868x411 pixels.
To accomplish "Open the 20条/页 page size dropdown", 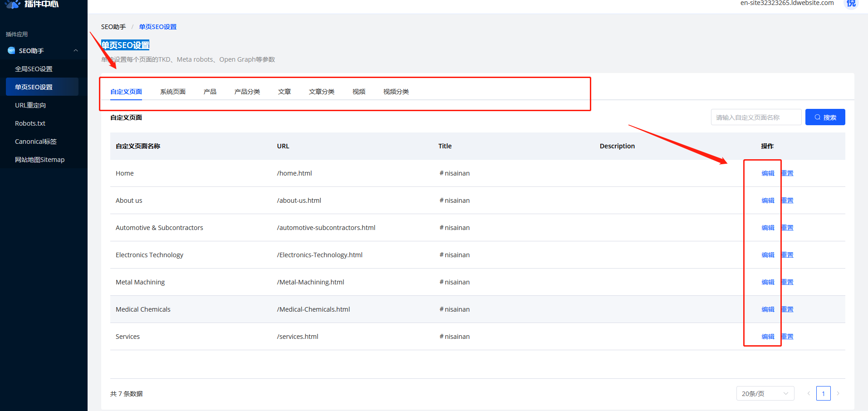I will pos(765,393).
